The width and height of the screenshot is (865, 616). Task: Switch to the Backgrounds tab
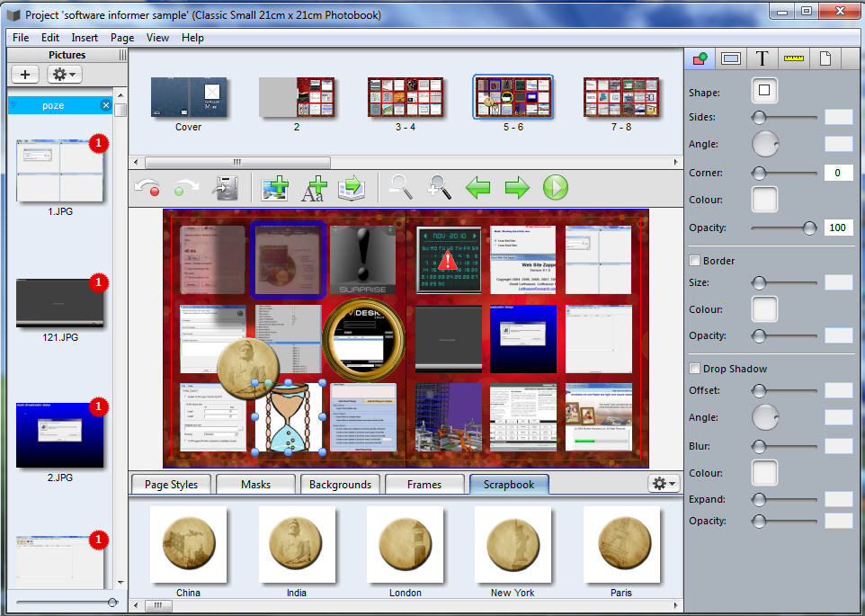[x=340, y=485]
